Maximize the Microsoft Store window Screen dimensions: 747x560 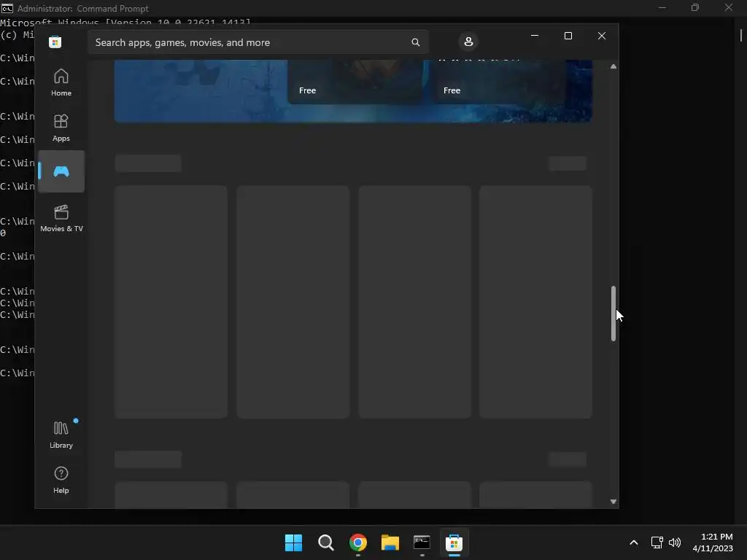(568, 36)
